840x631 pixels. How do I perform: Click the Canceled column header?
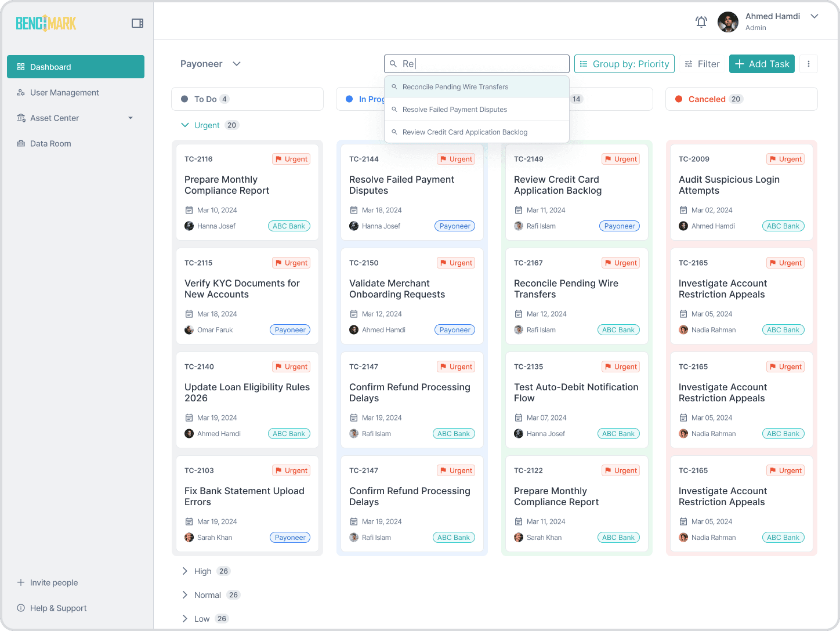tap(741, 99)
